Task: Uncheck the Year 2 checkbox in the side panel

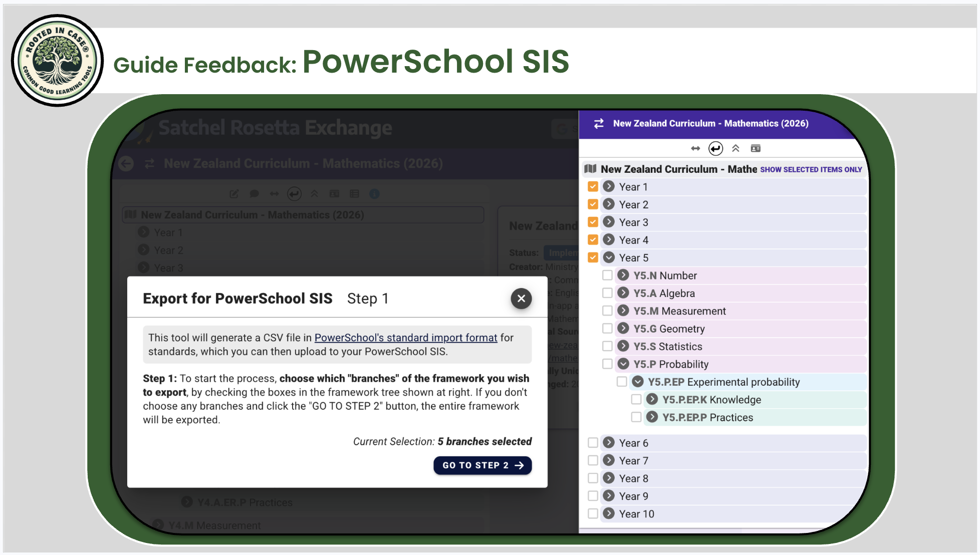Action: (x=593, y=204)
